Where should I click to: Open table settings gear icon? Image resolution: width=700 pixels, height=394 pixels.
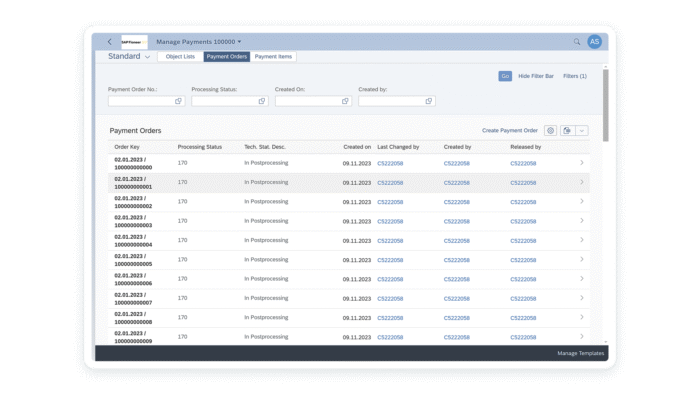coord(550,131)
